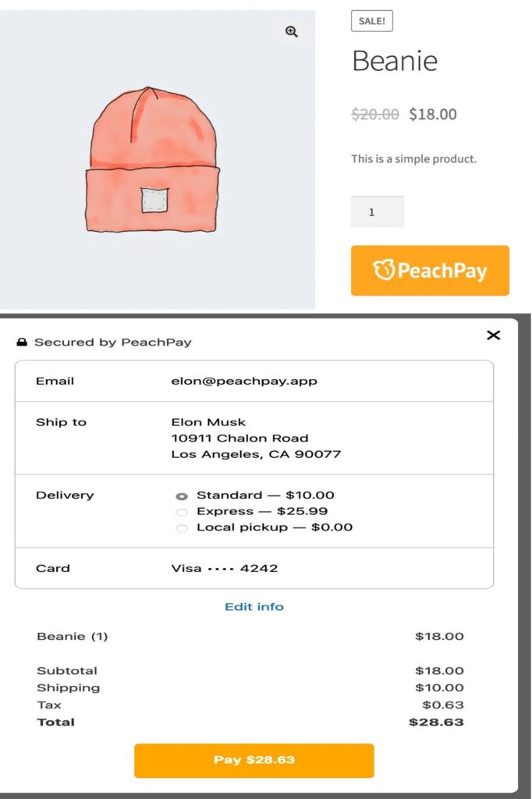Click the Beanie (1) line item
Image resolution: width=532 pixels, height=799 pixels.
pos(70,636)
